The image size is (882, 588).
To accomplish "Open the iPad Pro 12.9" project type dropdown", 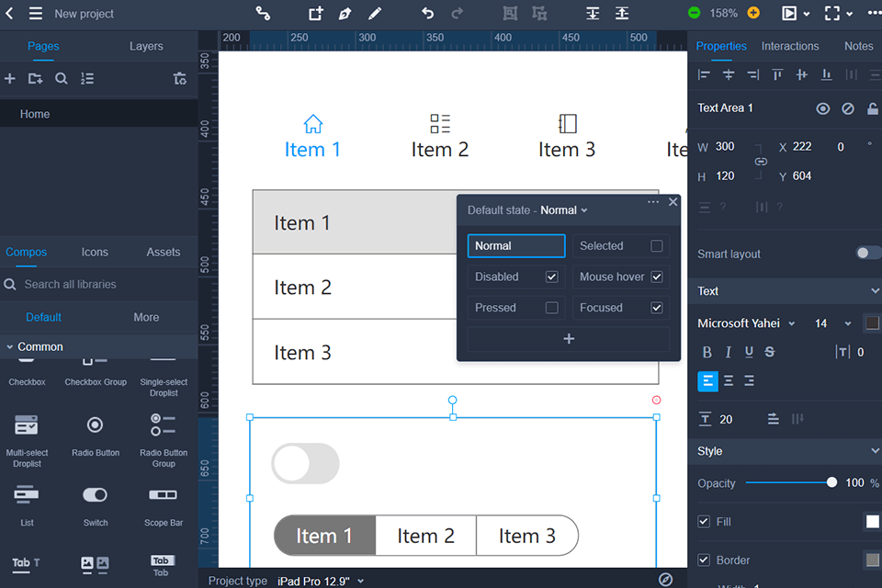I will pos(320,582).
